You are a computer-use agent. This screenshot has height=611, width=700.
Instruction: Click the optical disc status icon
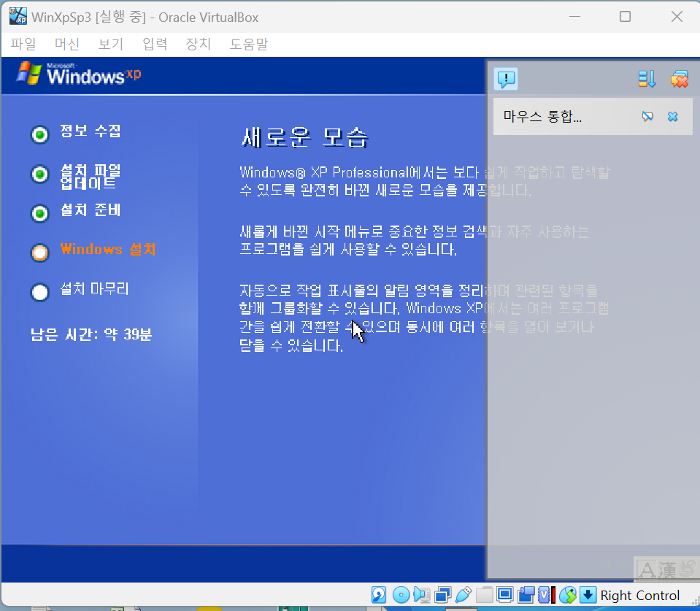(401, 595)
